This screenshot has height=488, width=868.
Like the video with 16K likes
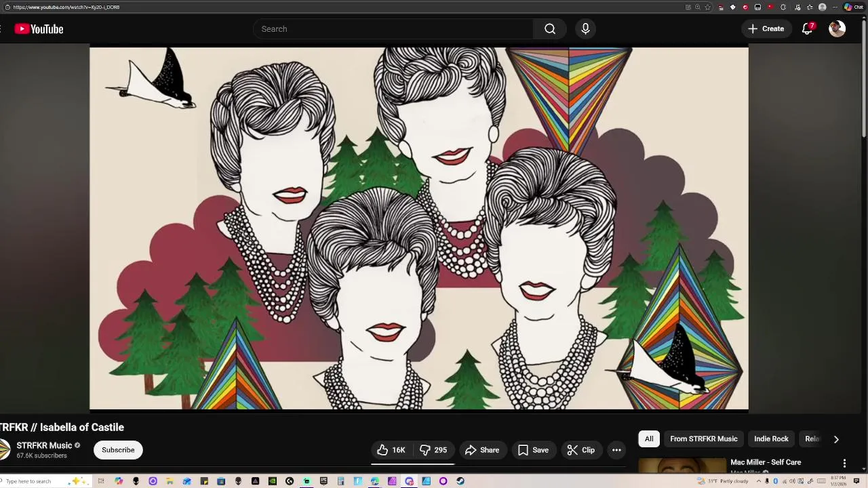click(391, 450)
